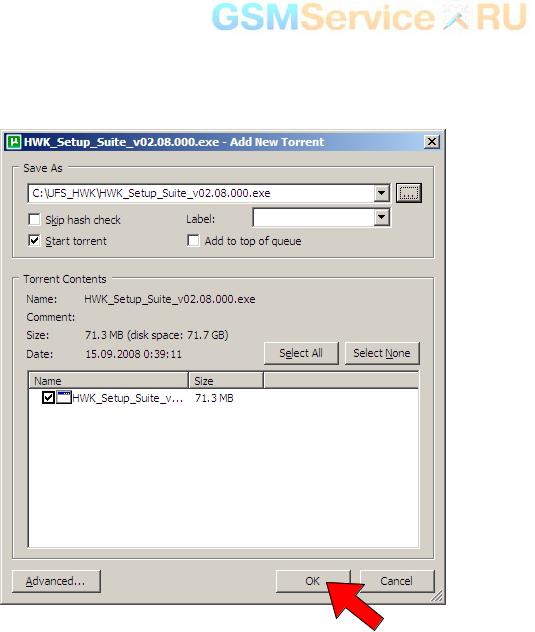Click in the Save As path field
Screen dimensions: 535x632
click(201, 193)
